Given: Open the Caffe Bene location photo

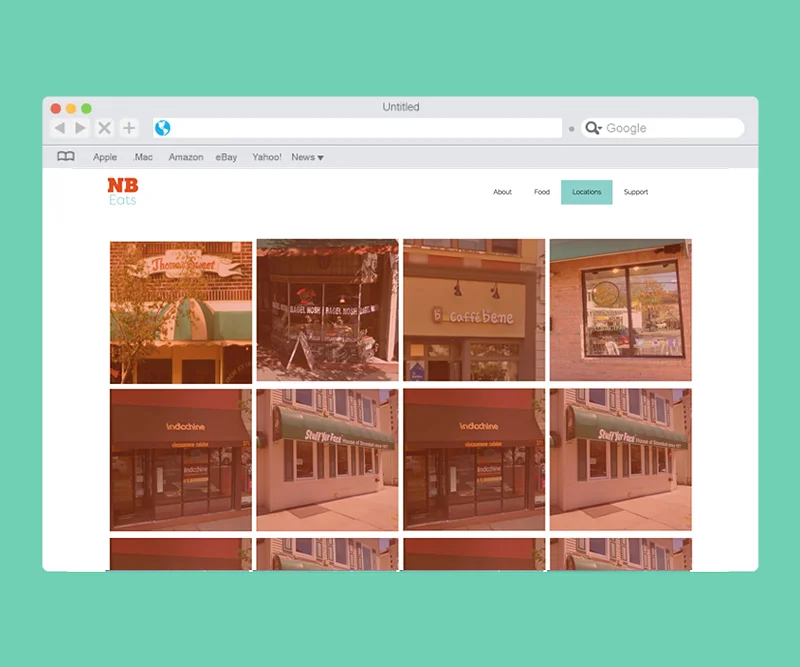Looking at the screenshot, I should click(x=474, y=310).
